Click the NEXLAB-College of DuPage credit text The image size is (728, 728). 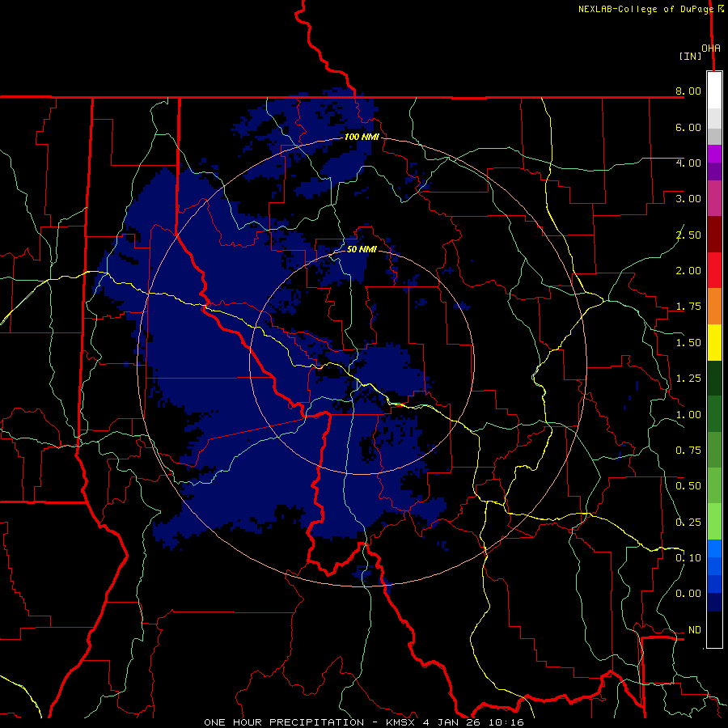point(645,9)
